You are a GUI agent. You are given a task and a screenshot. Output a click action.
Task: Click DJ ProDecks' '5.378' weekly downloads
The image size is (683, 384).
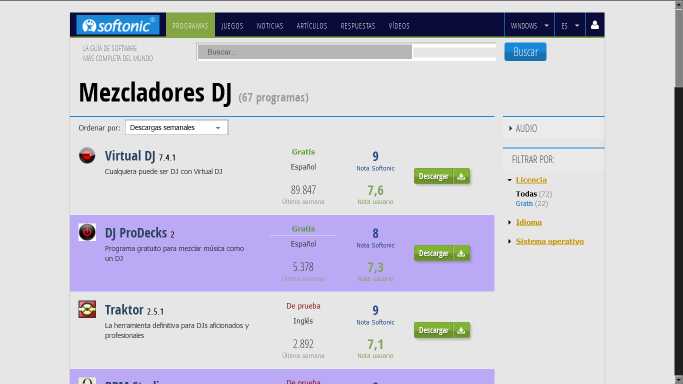[x=303, y=267]
